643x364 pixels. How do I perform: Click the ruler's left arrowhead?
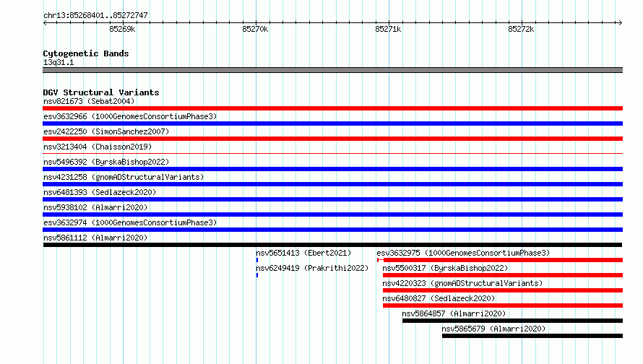point(45,22)
